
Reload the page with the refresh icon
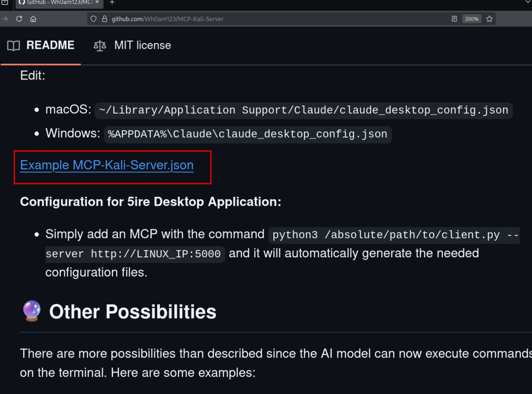pyautogui.click(x=19, y=19)
